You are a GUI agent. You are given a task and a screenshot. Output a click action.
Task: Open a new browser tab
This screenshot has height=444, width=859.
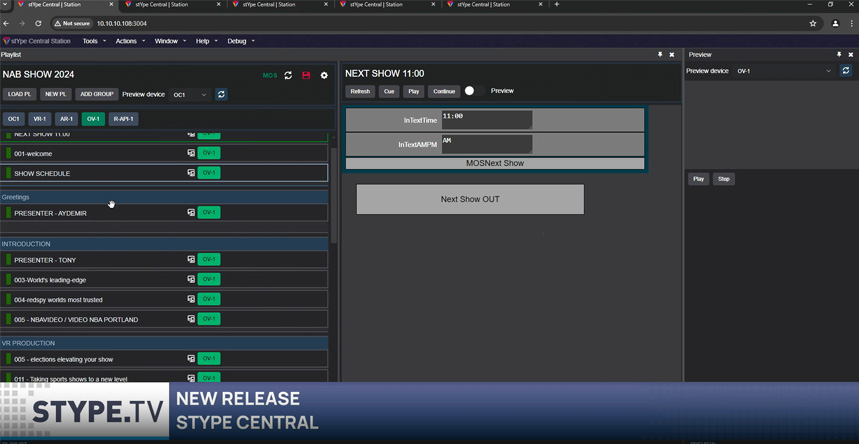point(557,4)
